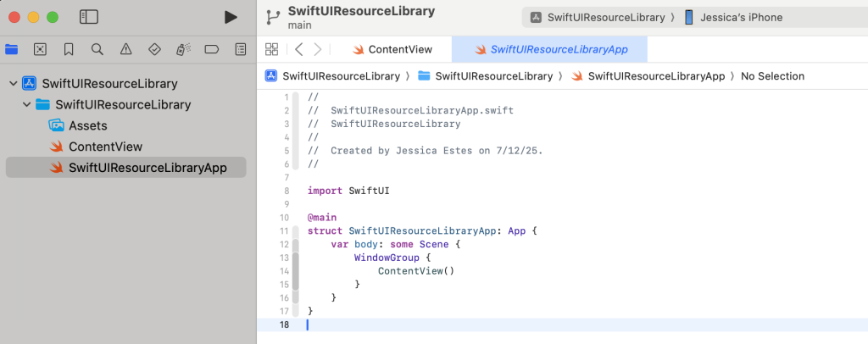Click the Swift icon beside ContentView in navigator
The height and width of the screenshot is (344, 868).
pos(56,147)
